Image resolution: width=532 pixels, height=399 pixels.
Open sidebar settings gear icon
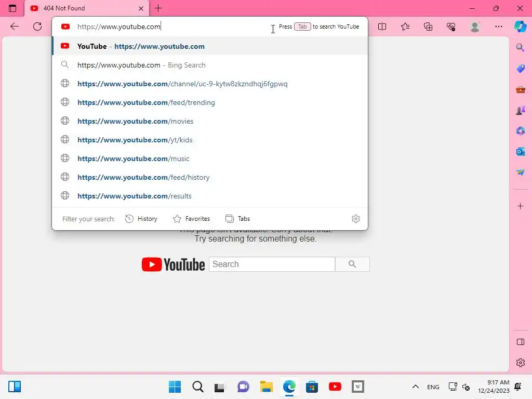click(x=520, y=363)
